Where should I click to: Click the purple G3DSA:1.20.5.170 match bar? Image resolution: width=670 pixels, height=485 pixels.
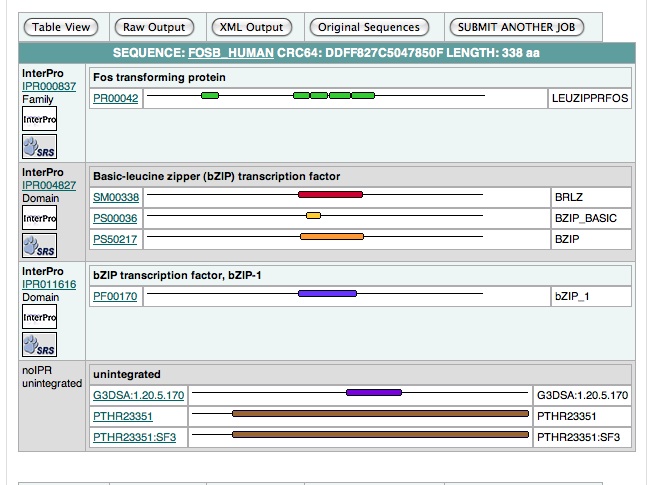tap(373, 393)
